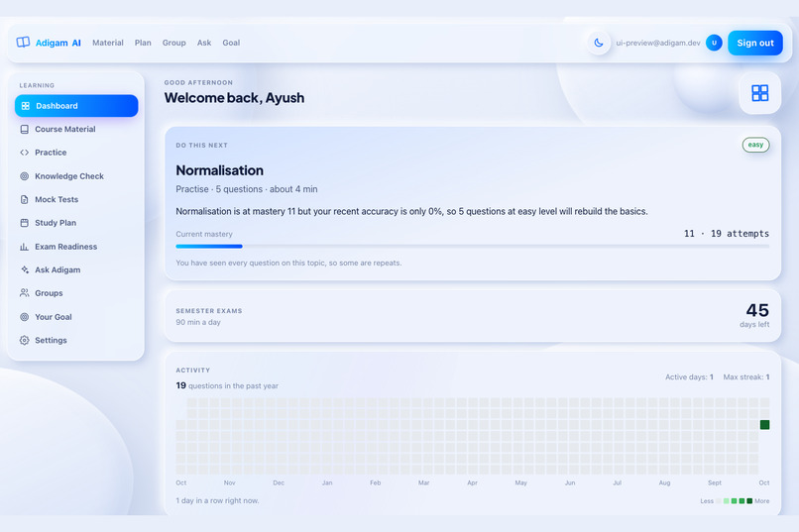This screenshot has width=799, height=532.
Task: Open the user avatar circle labeled U
Action: 714,43
